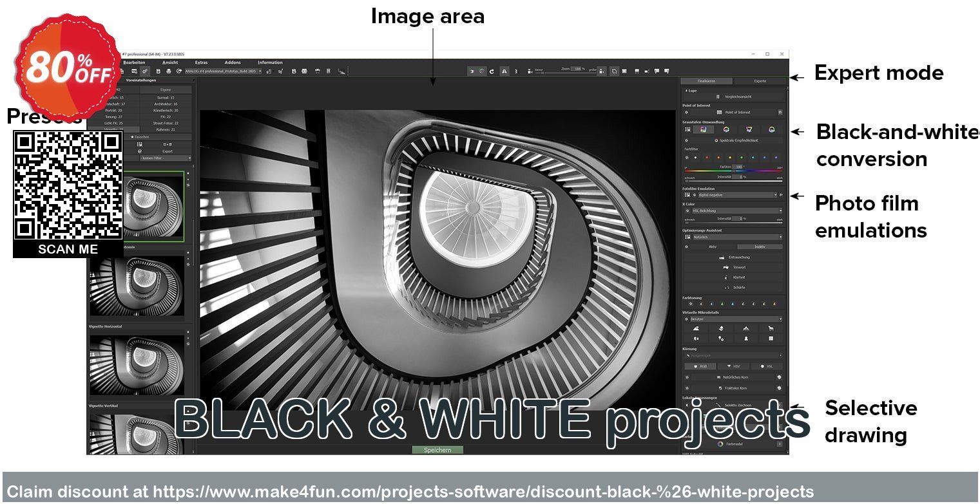
Task: Adjust the Farbton hue slider
Action: tap(733, 171)
